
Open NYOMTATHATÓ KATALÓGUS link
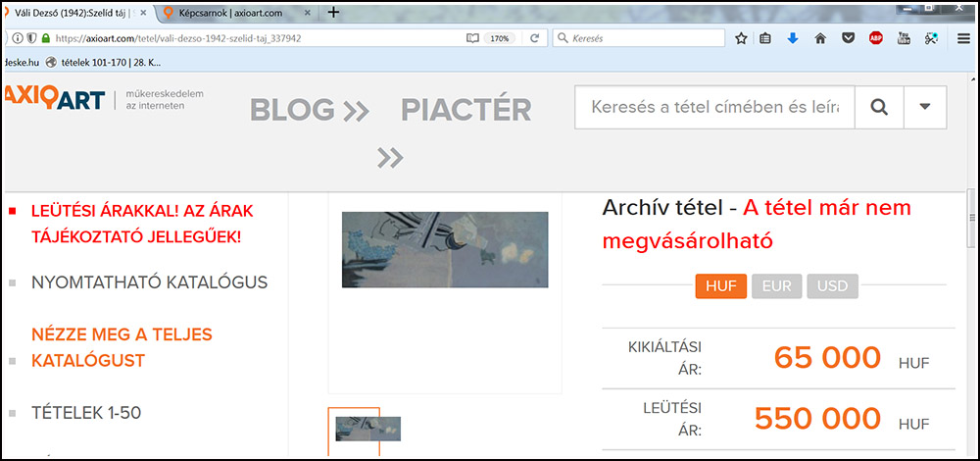[149, 282]
